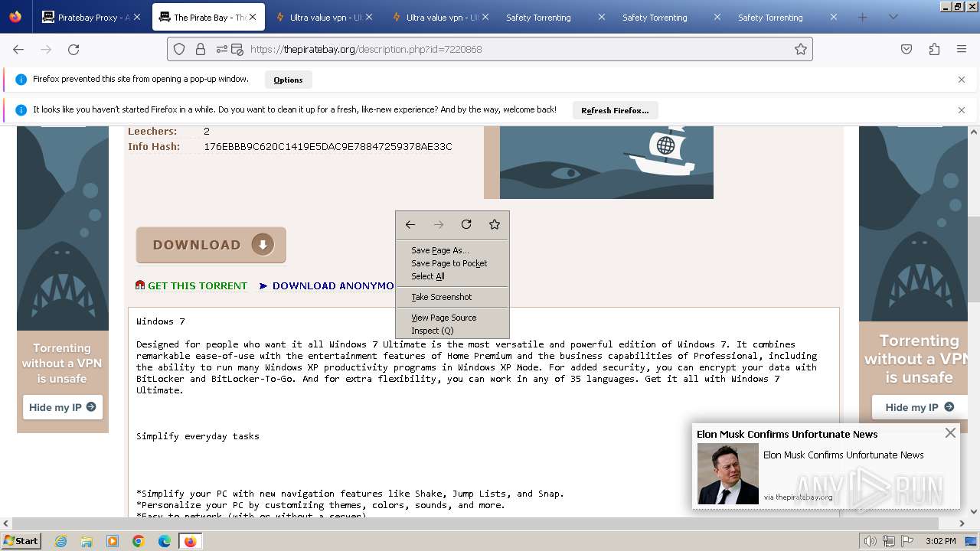Select the info hash value text
Screen dimensions: 980x551
tap(328, 146)
